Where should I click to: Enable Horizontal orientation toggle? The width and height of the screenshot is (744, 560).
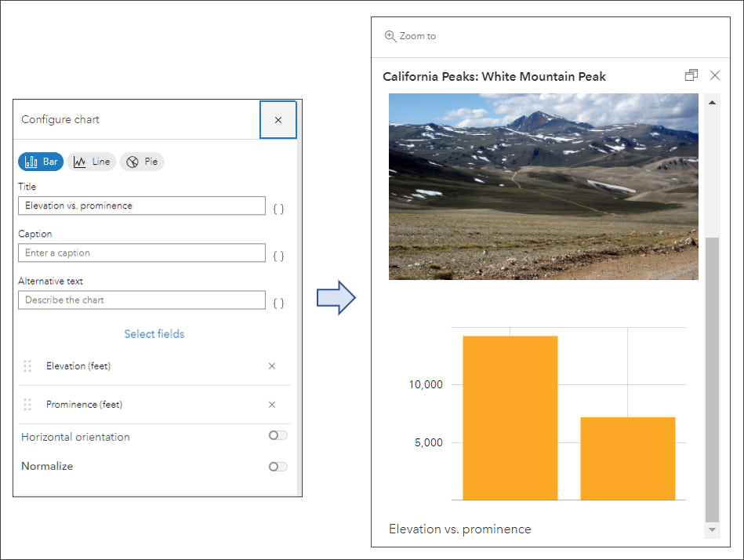click(x=278, y=435)
